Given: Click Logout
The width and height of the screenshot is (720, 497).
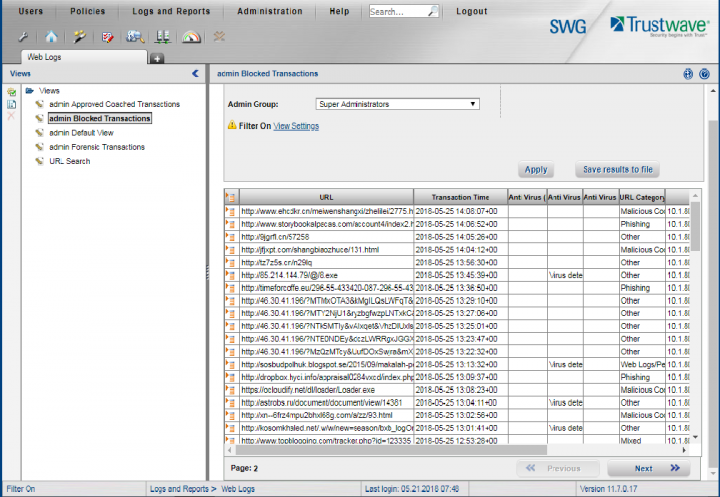Looking at the screenshot, I should (472, 11).
